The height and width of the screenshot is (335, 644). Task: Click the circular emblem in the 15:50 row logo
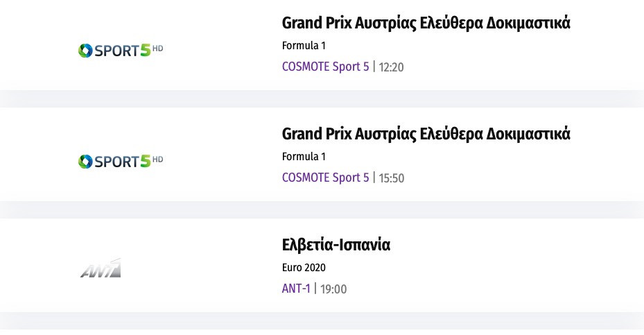pos(85,161)
